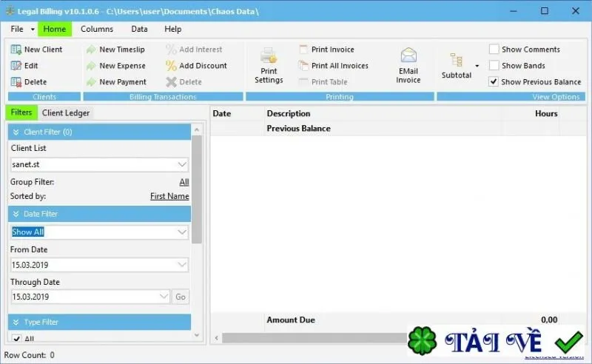Collapse the Date Filter section
The height and width of the screenshot is (364, 592).
click(16, 214)
